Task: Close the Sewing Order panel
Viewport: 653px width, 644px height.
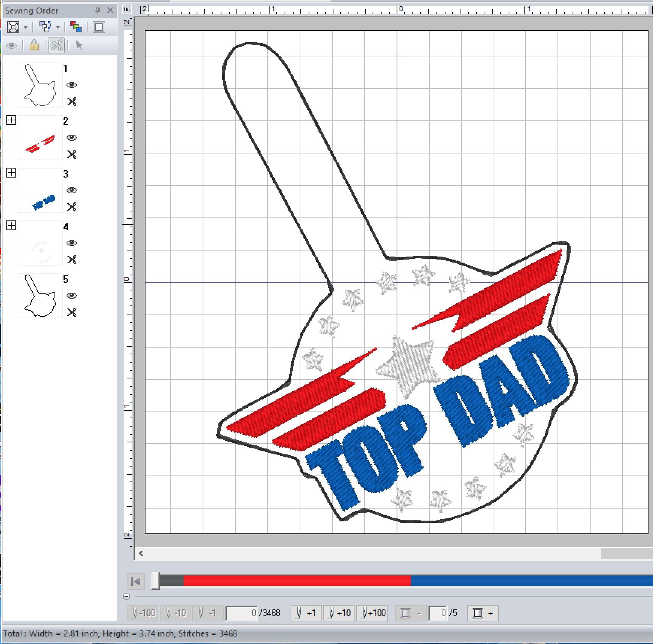Action: pos(110,11)
